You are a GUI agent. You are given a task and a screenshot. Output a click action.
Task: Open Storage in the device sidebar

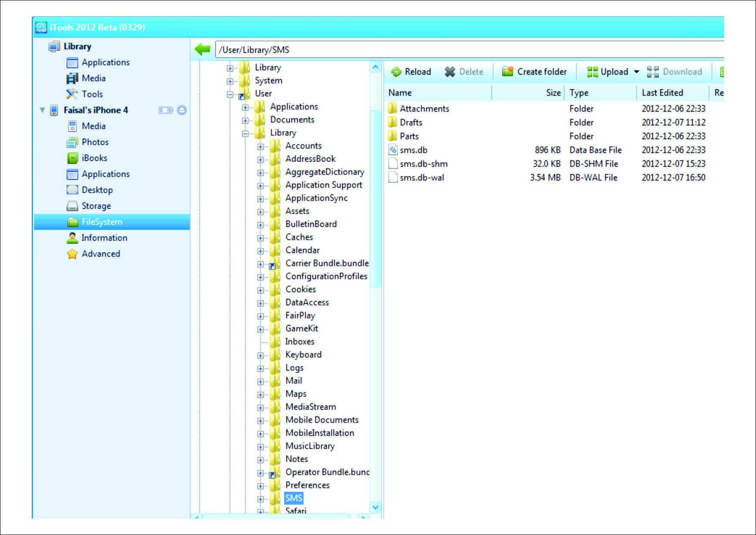click(96, 206)
